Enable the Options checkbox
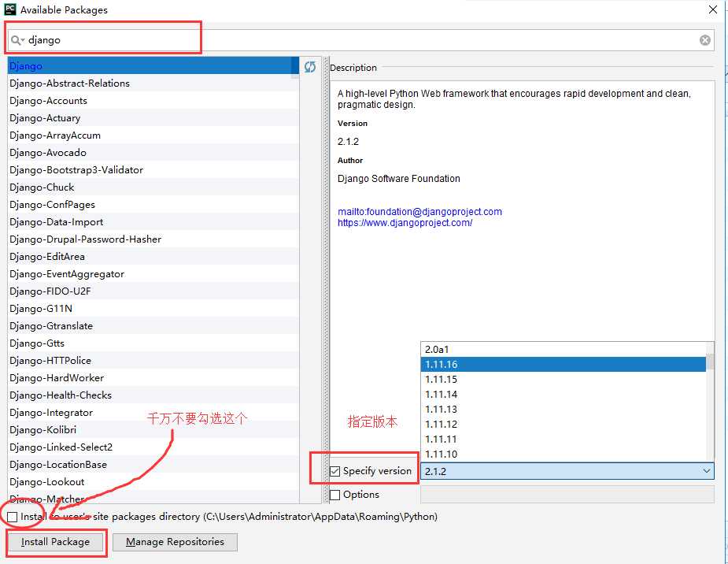The width and height of the screenshot is (728, 564). point(334,495)
